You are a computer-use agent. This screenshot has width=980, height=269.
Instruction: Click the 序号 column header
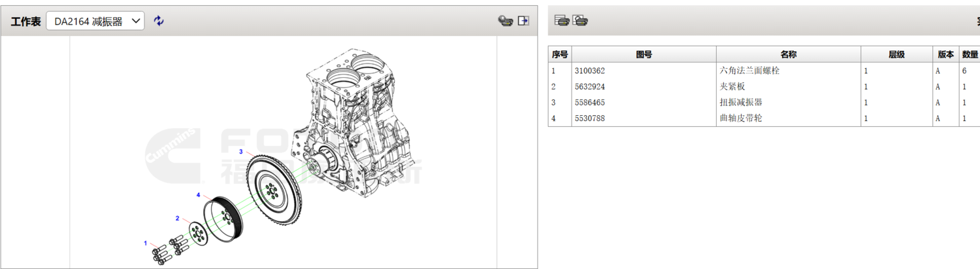coord(560,54)
